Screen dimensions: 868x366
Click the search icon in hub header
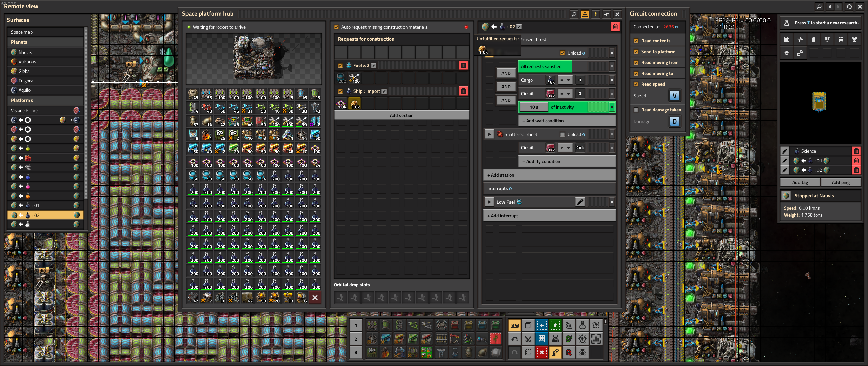pyautogui.click(x=574, y=14)
